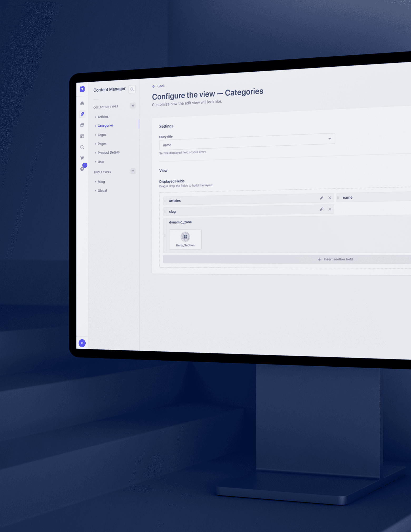Screen dimensions: 411x532
Task: Go to Home via sidebar house icon
Action: [x=82, y=103]
